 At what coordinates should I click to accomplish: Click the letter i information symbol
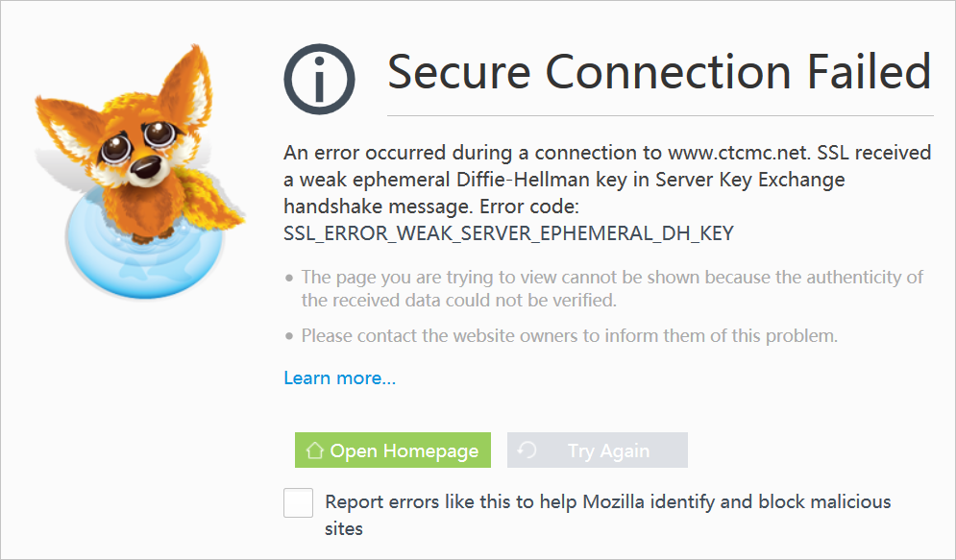tap(319, 79)
